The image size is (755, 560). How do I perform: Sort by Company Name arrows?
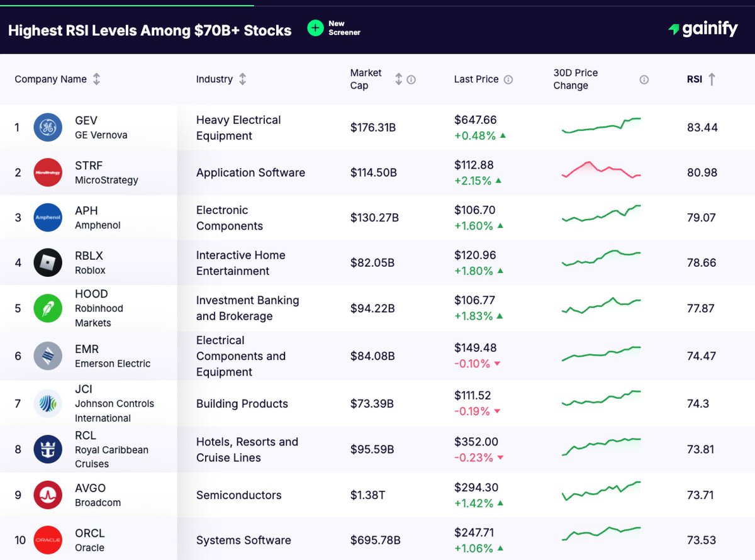point(96,79)
